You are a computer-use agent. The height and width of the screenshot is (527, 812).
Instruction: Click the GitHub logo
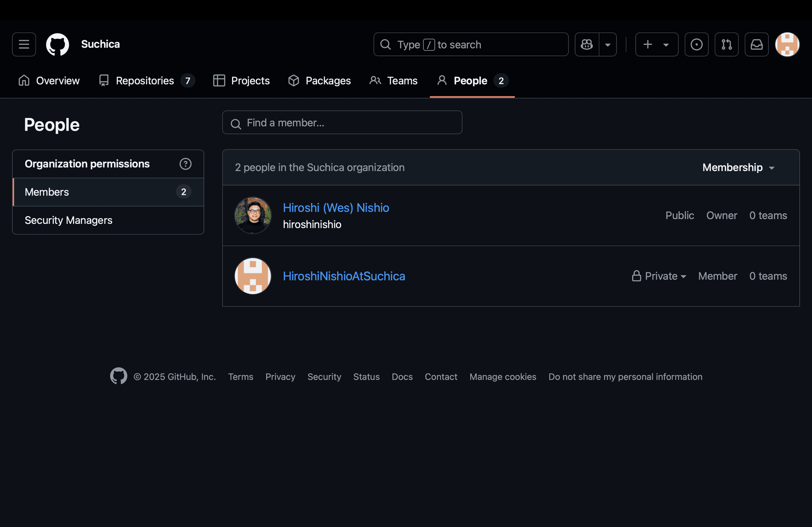tap(57, 44)
